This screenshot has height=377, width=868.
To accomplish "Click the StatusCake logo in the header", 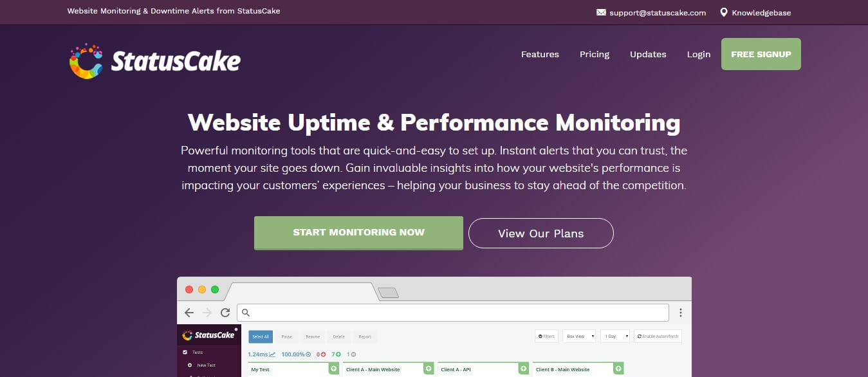I will [x=155, y=61].
